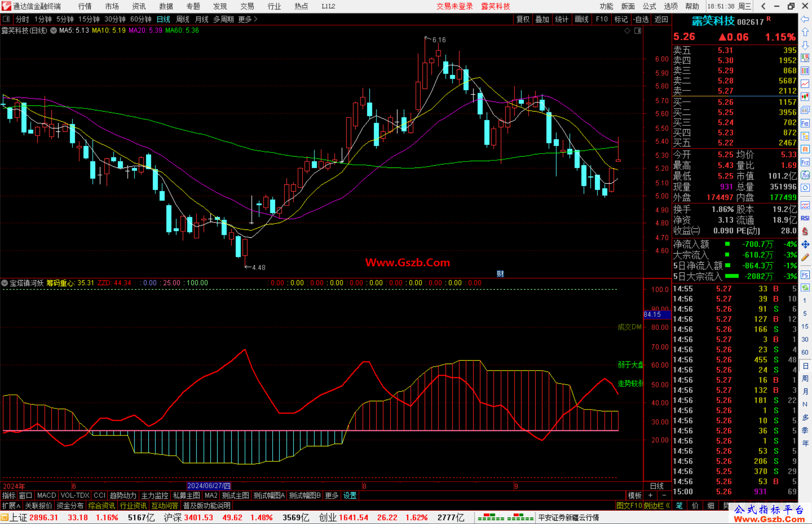Click the down arrow icon in the right sidebar

(x=805, y=45)
